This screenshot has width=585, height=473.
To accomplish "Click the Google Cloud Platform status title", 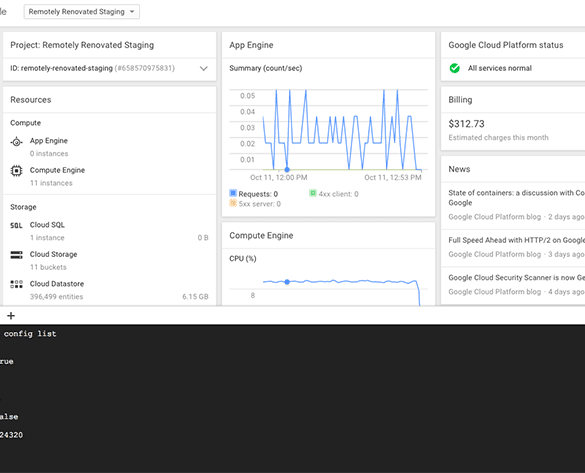I will [x=506, y=45].
